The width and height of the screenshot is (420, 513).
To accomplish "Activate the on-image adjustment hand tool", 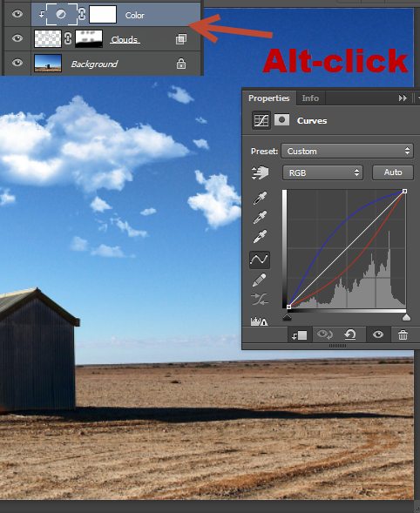I will tap(260, 172).
